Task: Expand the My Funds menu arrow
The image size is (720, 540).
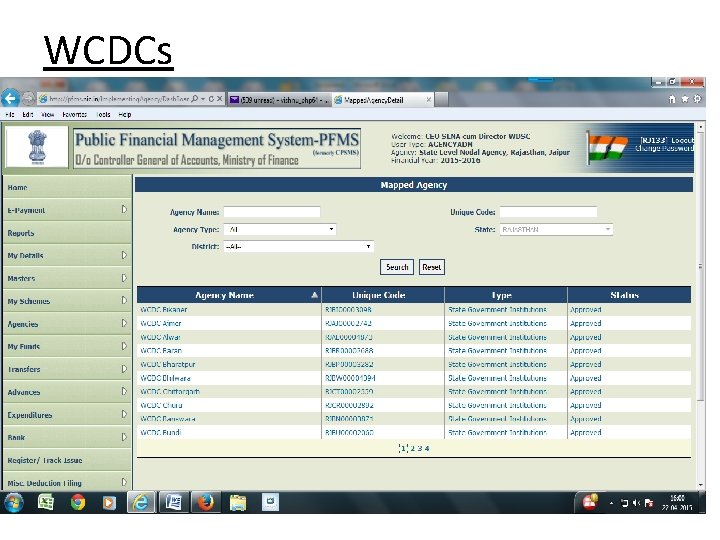Action: tap(124, 346)
